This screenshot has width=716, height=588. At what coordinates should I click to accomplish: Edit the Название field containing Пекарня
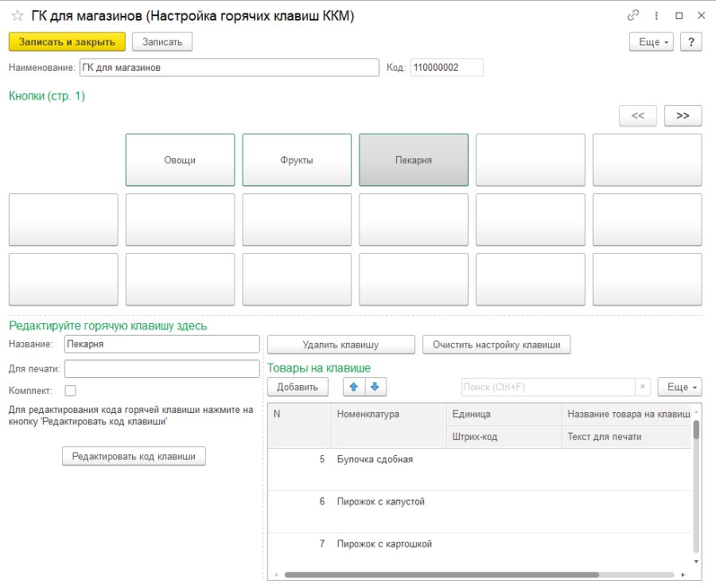(161, 345)
